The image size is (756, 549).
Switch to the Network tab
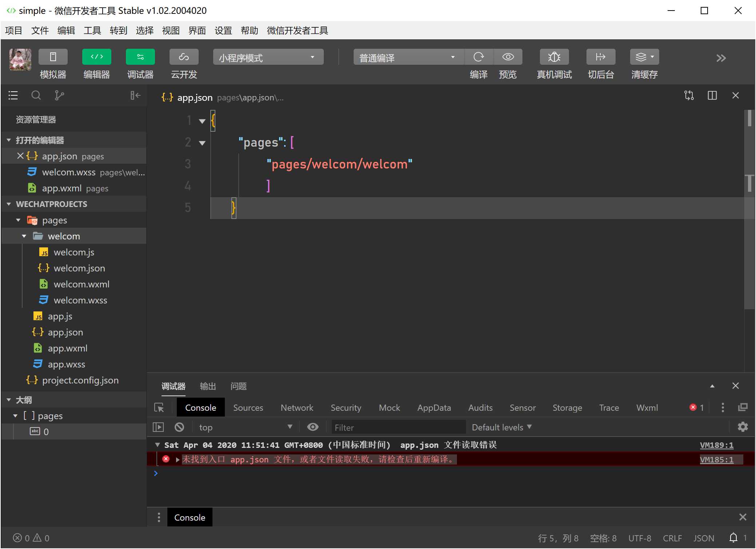297,408
